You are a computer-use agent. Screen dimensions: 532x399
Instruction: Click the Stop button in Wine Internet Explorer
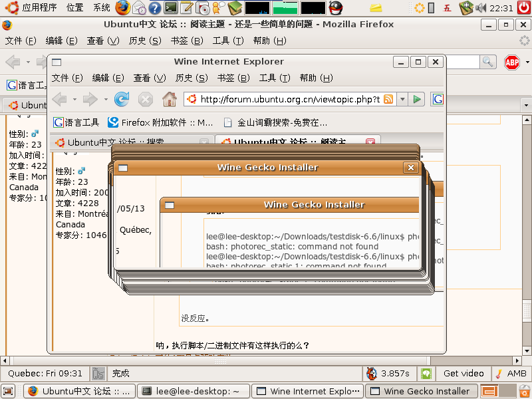click(145, 99)
